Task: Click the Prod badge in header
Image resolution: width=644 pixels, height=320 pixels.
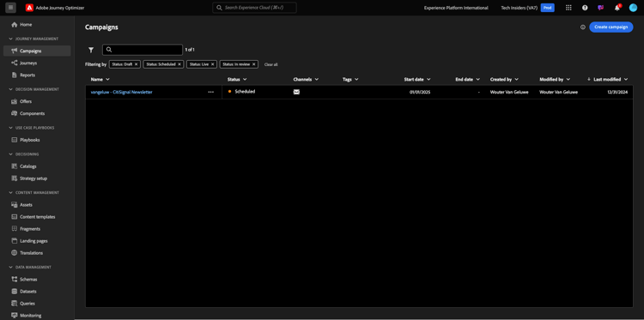Action: [548, 8]
